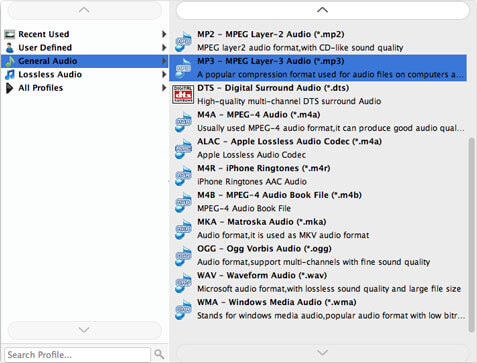
Task: Click format list scroll-up chevron
Action: [x=322, y=10]
